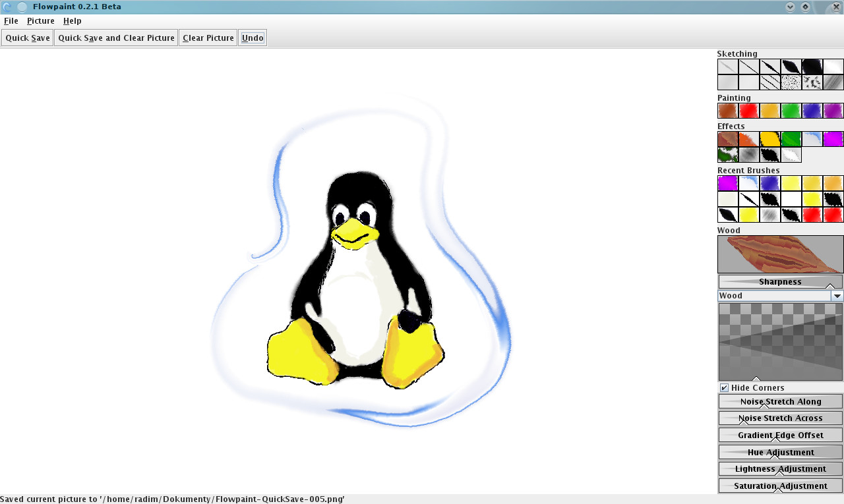Choose the yellow black-outlined brush under Effects
Image resolution: width=844 pixels, height=504 pixels.
click(770, 139)
